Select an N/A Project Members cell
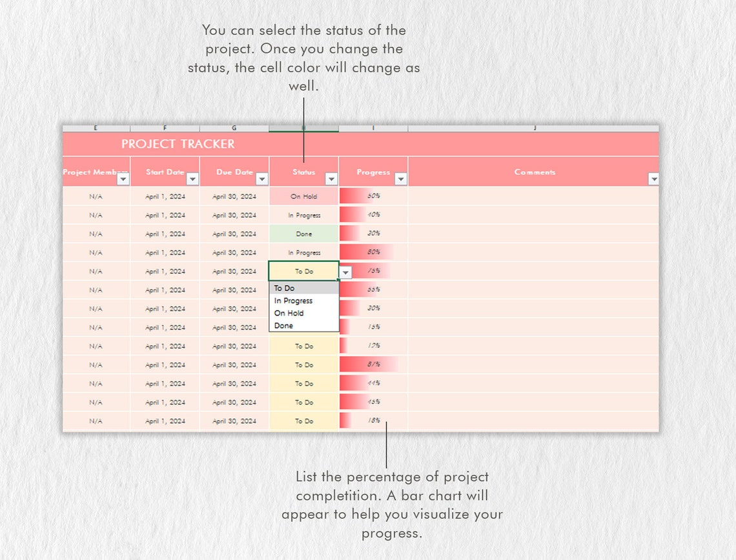 (x=96, y=196)
